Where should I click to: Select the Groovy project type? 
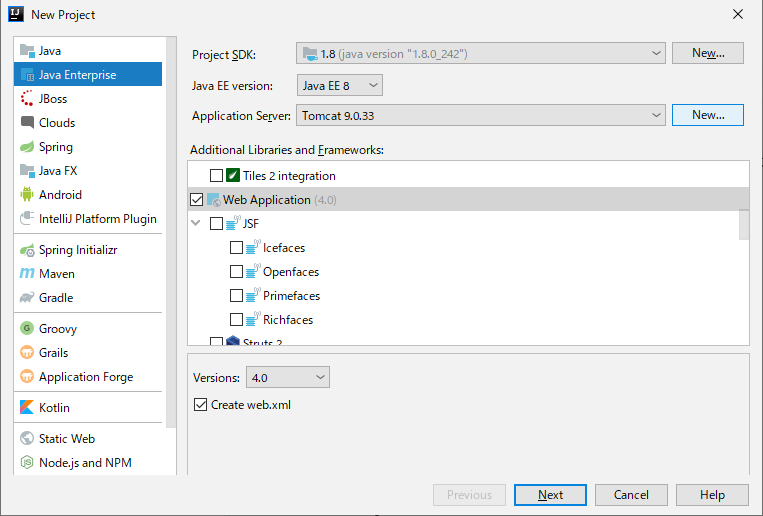pyautogui.click(x=88, y=329)
